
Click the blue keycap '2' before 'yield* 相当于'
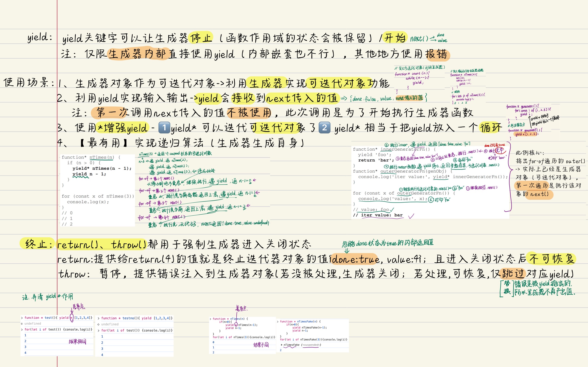(325, 128)
